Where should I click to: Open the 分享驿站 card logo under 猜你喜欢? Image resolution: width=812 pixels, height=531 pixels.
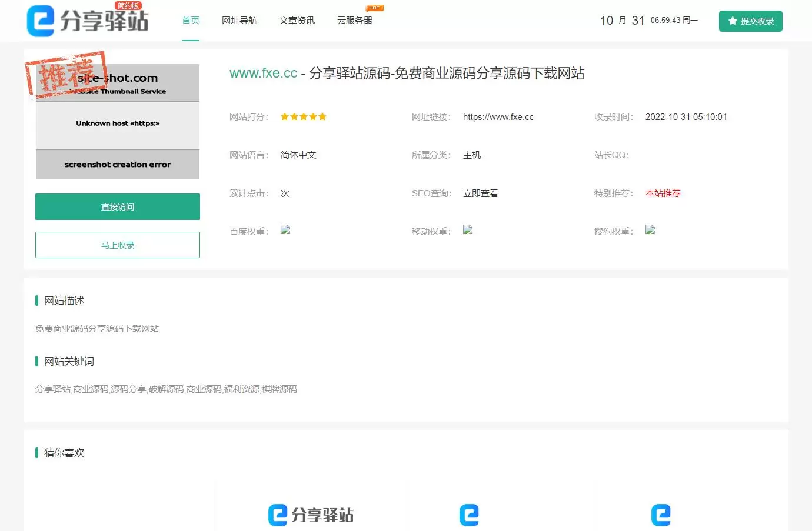(x=311, y=515)
